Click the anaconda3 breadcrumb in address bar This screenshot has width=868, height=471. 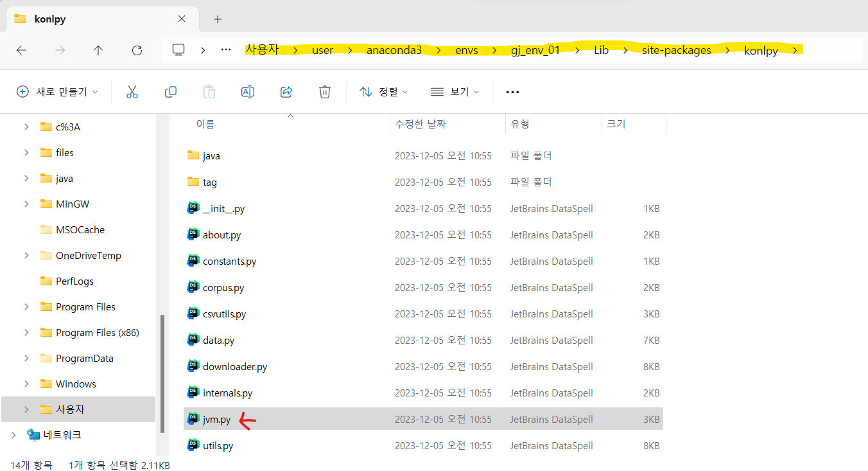(394, 50)
